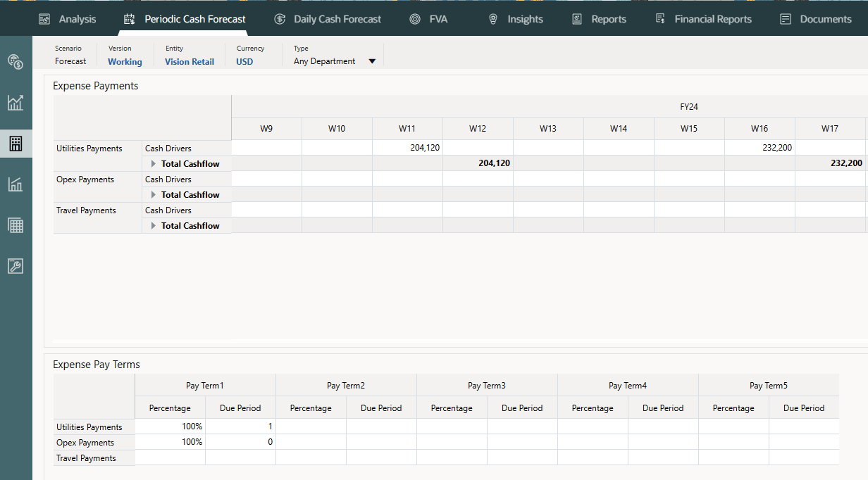Select Utilities Payments Pay Term1 due period 1
Image resolution: width=868 pixels, height=480 pixels.
point(240,427)
